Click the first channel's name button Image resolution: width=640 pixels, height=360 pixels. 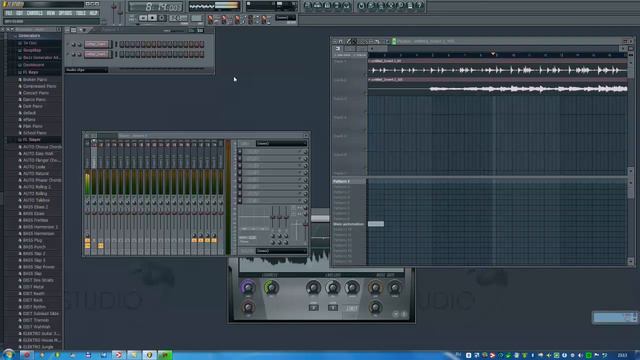click(x=97, y=44)
